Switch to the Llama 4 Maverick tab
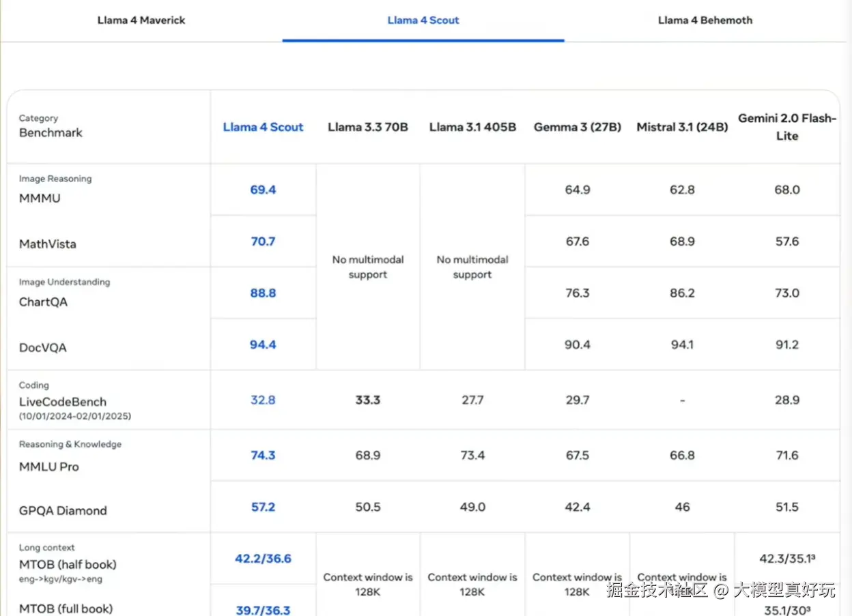 pos(141,20)
